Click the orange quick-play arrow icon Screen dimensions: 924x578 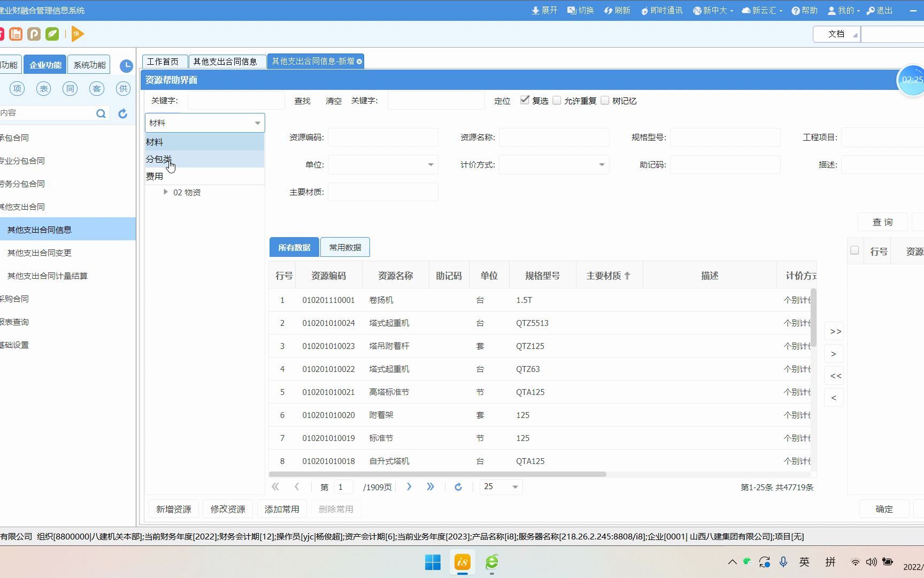coord(77,34)
